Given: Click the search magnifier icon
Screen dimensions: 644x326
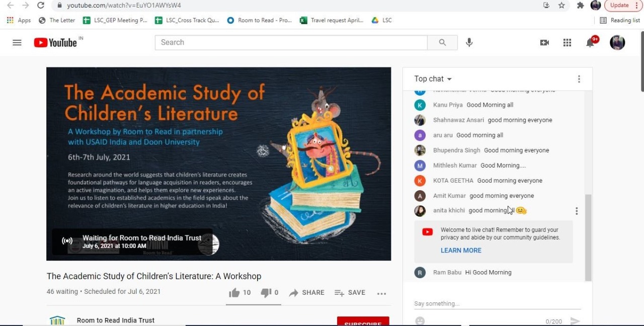Looking at the screenshot, I should click(x=442, y=42).
